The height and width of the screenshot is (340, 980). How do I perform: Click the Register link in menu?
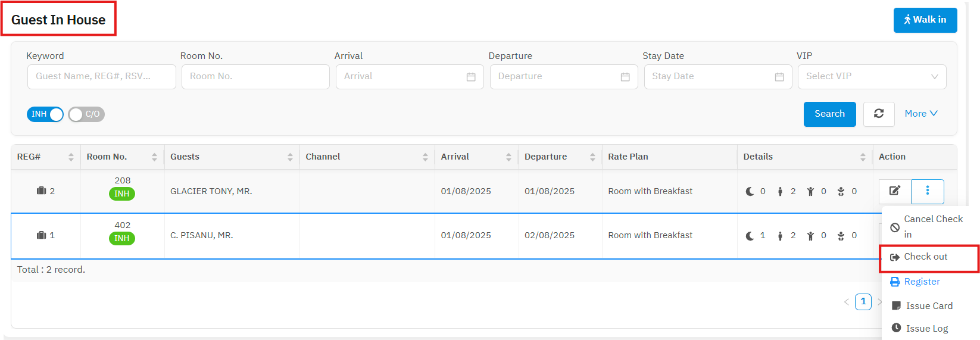coord(922,282)
